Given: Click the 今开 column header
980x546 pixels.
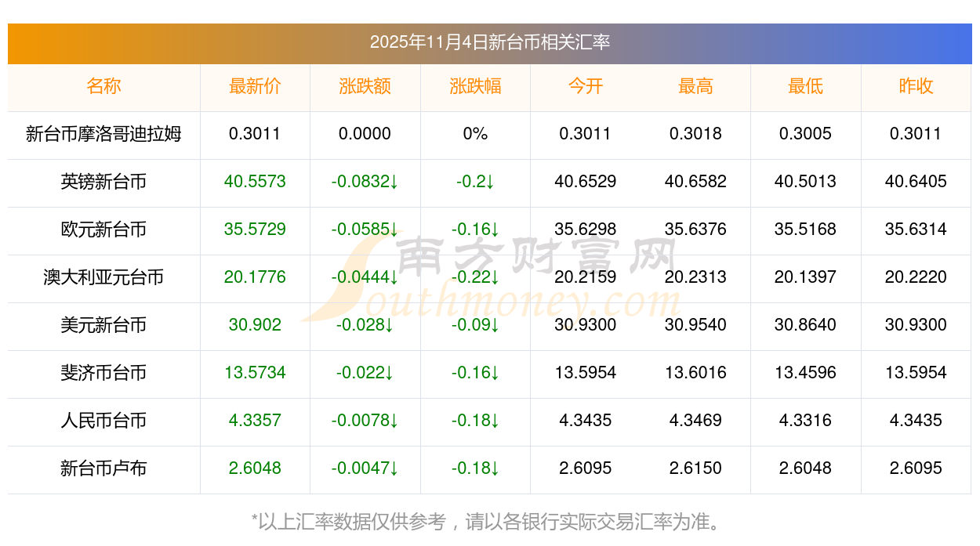Looking at the screenshot, I should pos(585,86).
